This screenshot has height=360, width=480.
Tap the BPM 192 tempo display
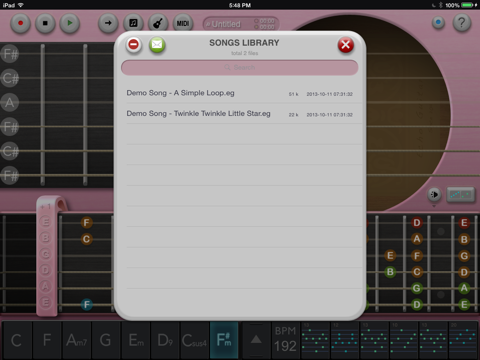click(286, 340)
